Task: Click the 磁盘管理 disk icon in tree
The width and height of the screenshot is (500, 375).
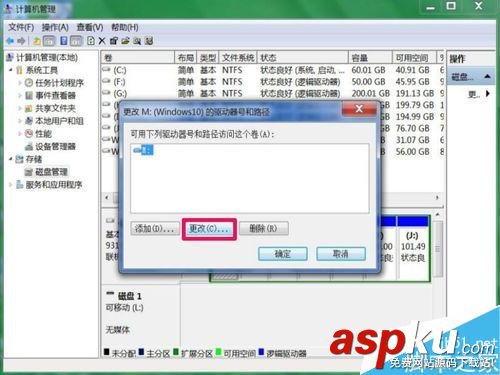Action: coord(29,172)
